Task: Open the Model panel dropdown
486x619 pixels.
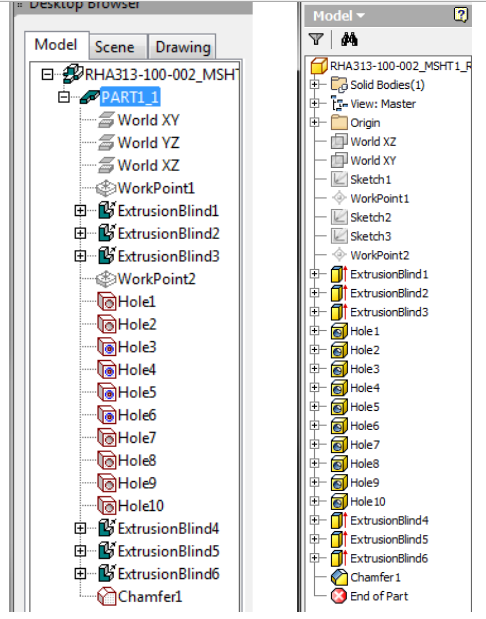Action: [339, 16]
